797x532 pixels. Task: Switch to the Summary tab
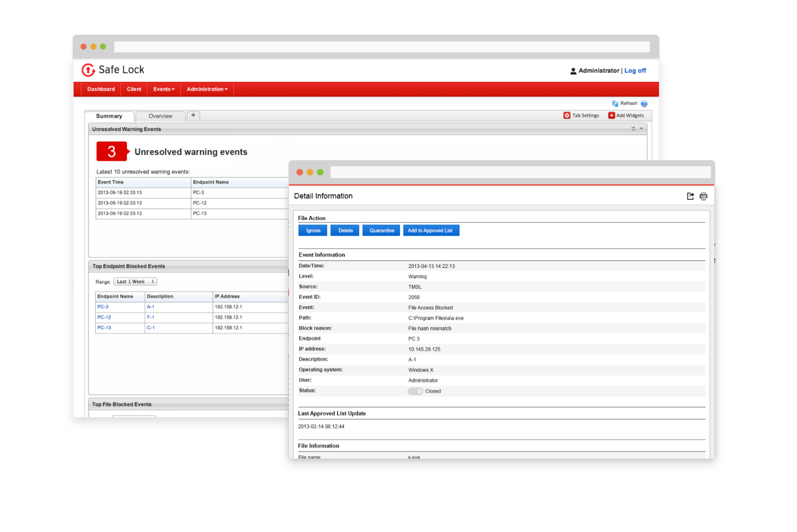109,116
